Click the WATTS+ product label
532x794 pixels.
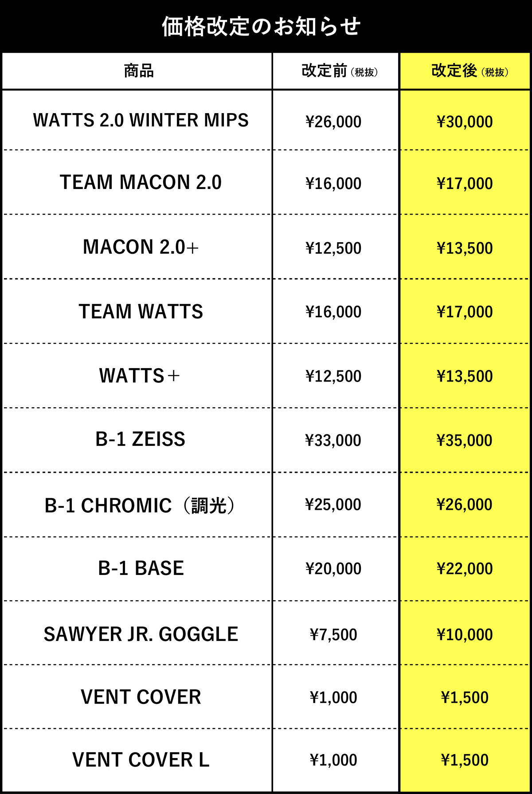139,376
